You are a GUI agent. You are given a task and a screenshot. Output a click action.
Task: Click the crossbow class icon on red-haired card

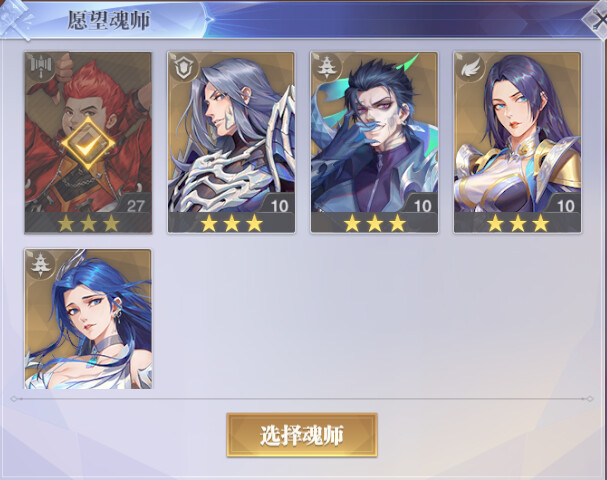click(41, 68)
